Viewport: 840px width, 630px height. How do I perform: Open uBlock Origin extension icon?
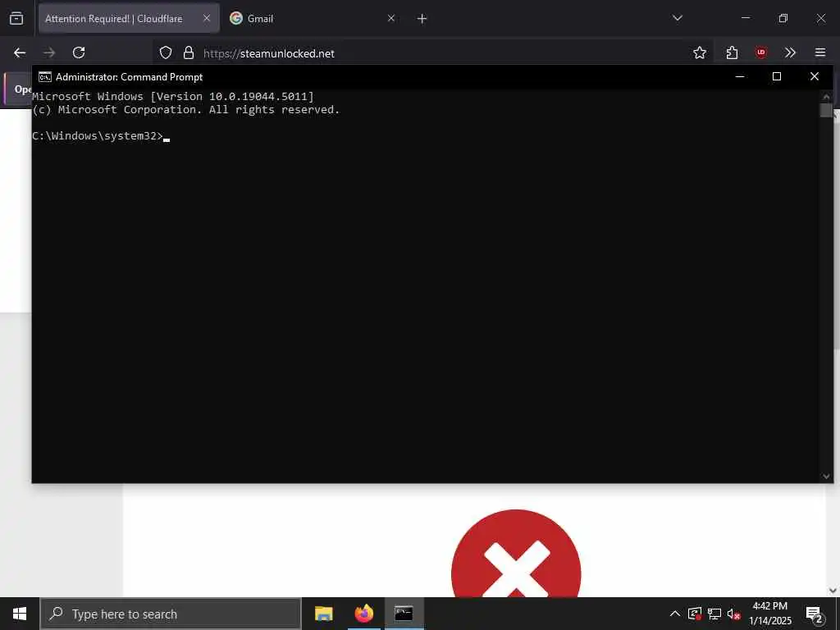761,52
